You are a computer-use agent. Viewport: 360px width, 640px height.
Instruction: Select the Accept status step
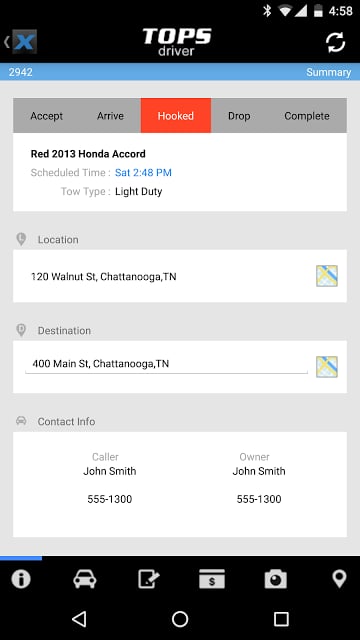[47, 116]
